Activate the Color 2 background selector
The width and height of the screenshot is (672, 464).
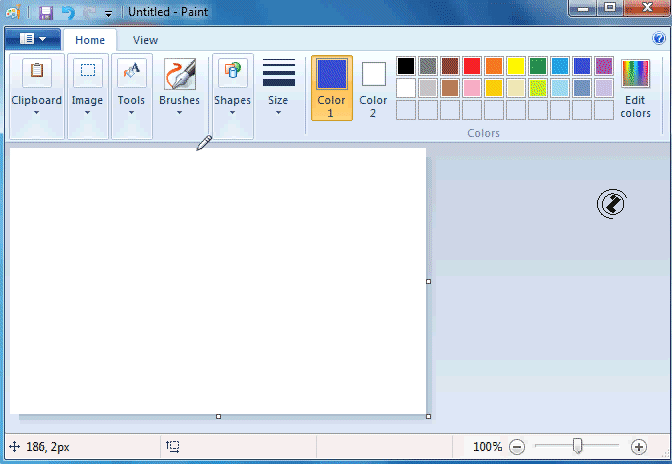click(373, 88)
